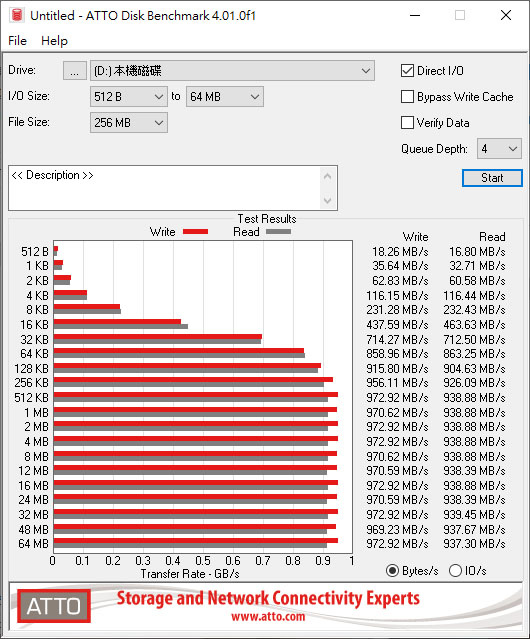Open the Help menu
The width and height of the screenshot is (530, 639).
pyautogui.click(x=54, y=41)
